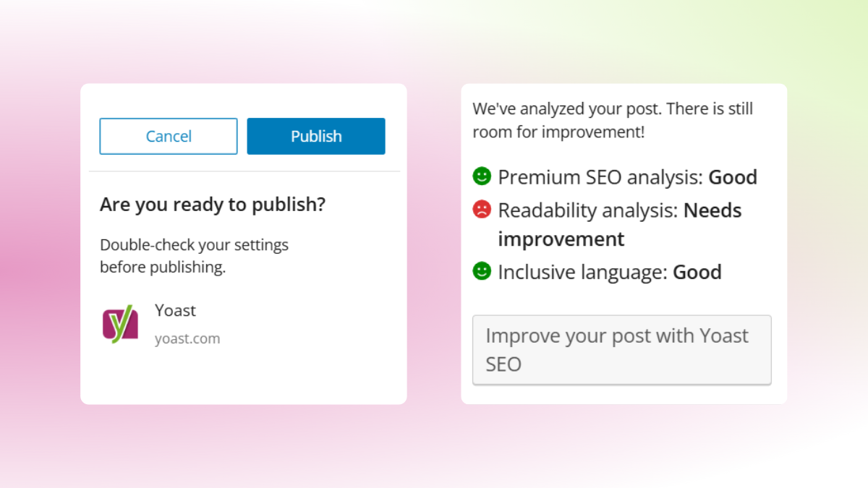The image size is (868, 488).
Task: Click Improve your post with Yoast SEO
Action: click(621, 349)
